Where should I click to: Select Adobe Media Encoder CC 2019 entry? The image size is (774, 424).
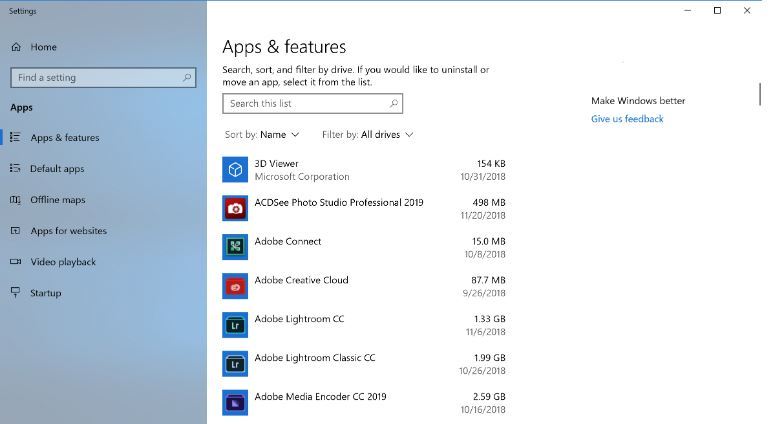[x=320, y=397]
